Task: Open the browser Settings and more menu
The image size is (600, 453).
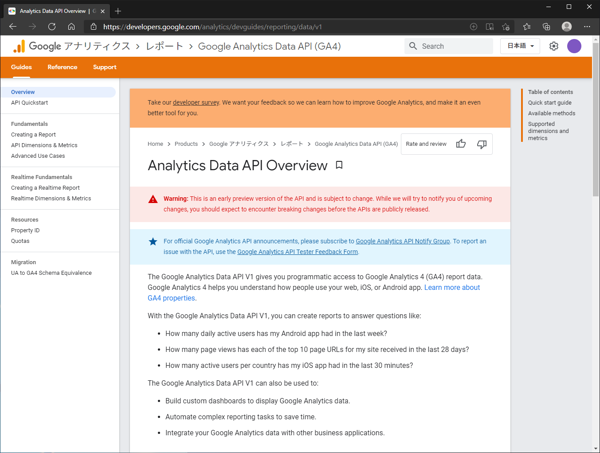Action: click(x=587, y=26)
